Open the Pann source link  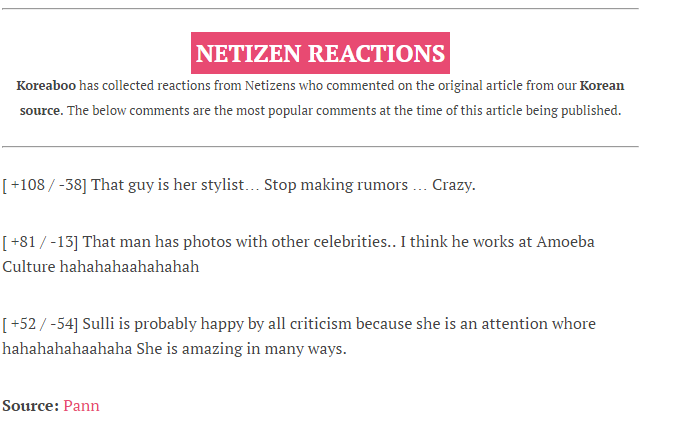pyautogui.click(x=81, y=406)
